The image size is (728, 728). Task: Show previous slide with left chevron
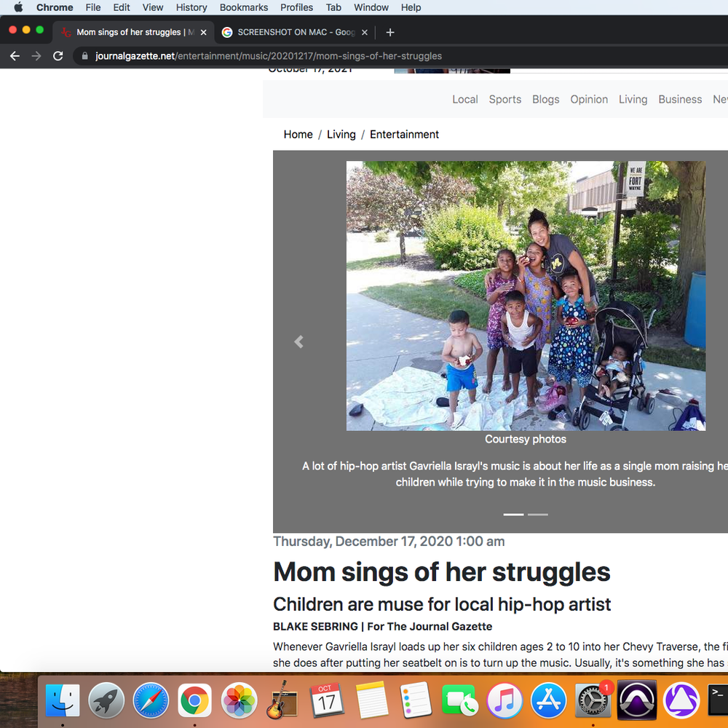coord(298,342)
